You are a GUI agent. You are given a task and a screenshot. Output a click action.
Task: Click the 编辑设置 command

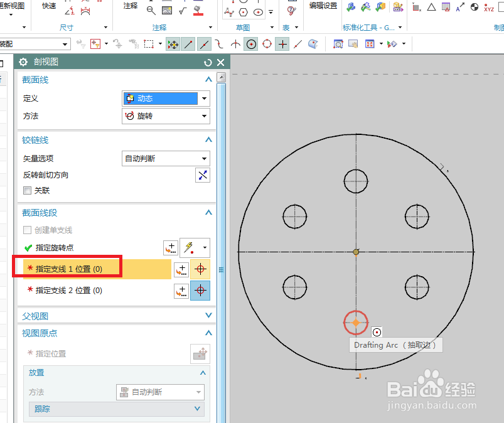pyautogui.click(x=323, y=6)
